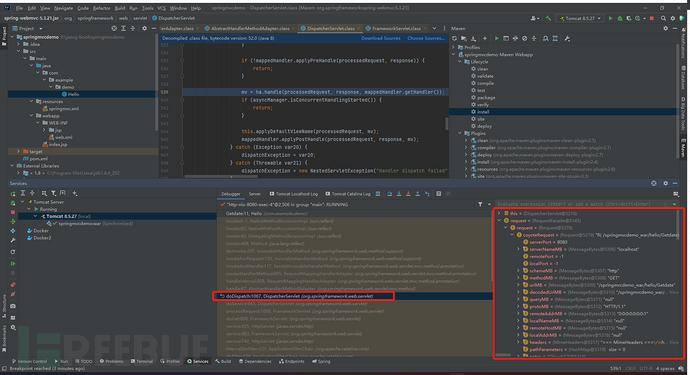Toggle Maven skip tests mode icon

click(525, 39)
